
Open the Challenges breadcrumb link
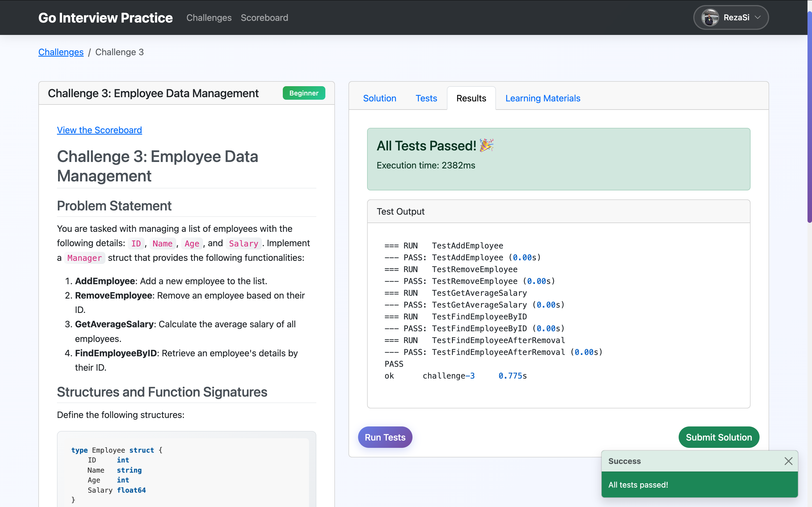[61, 52]
